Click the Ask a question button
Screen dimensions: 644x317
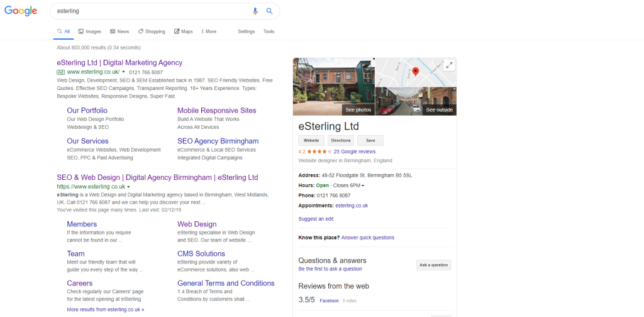[x=434, y=265]
